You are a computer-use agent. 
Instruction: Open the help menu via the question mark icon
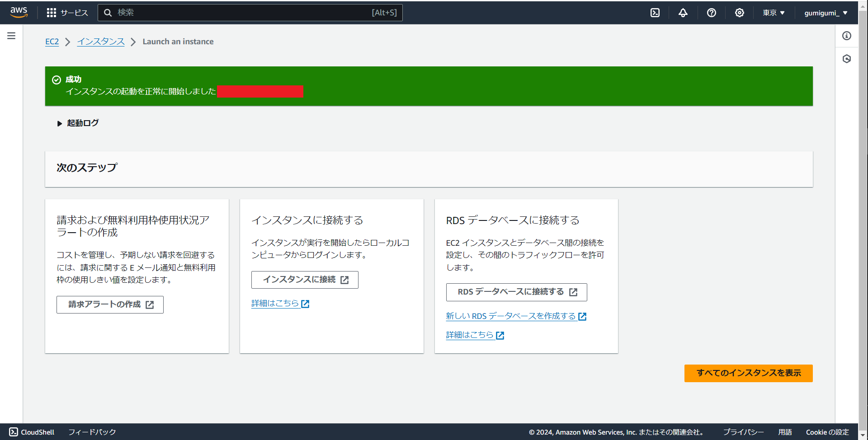pyautogui.click(x=711, y=12)
